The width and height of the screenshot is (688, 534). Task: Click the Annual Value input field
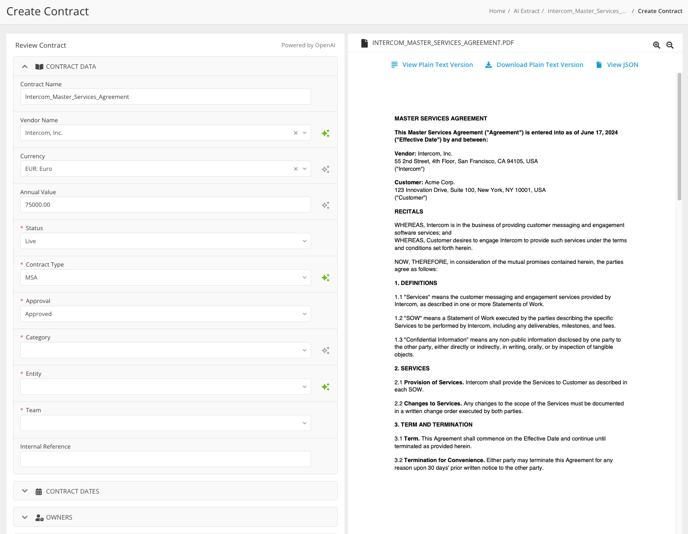click(x=165, y=205)
